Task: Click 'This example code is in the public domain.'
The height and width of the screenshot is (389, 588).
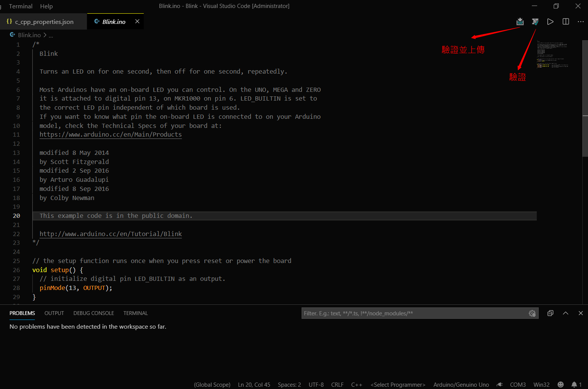Action: click(116, 216)
